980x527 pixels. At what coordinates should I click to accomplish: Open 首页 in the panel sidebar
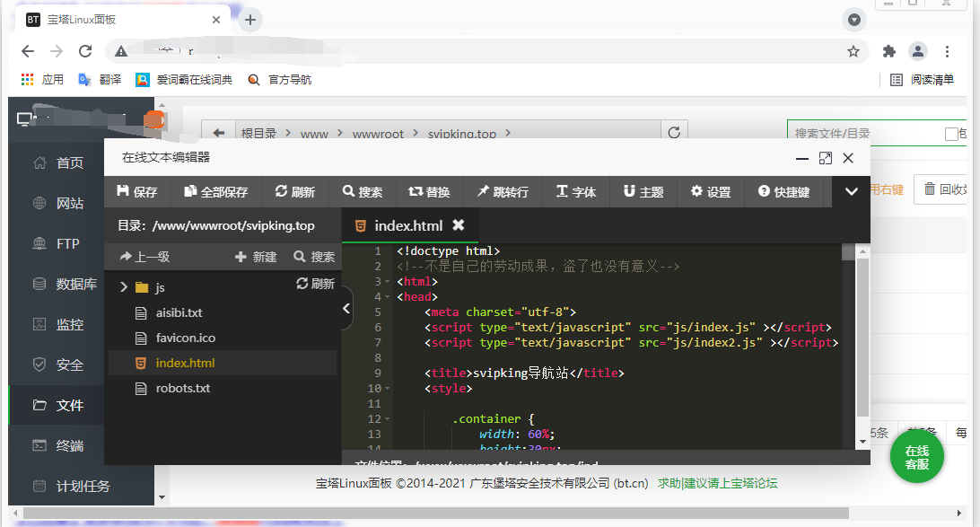(x=69, y=163)
